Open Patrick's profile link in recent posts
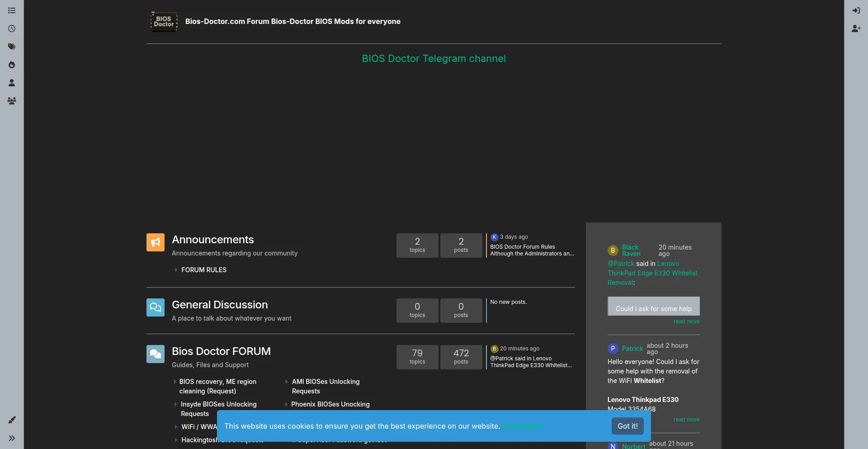 coord(632,349)
